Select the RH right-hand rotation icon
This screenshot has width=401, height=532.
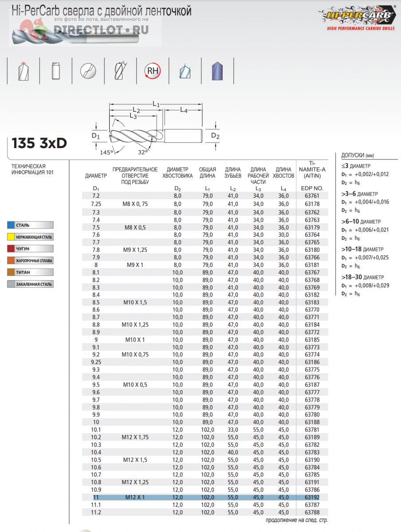[x=153, y=70]
